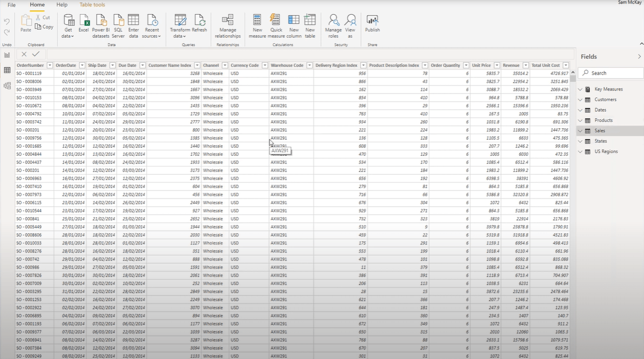Screen dimensions: 644x359
Task: Select cell SO - 0001119
Action: pos(35,73)
